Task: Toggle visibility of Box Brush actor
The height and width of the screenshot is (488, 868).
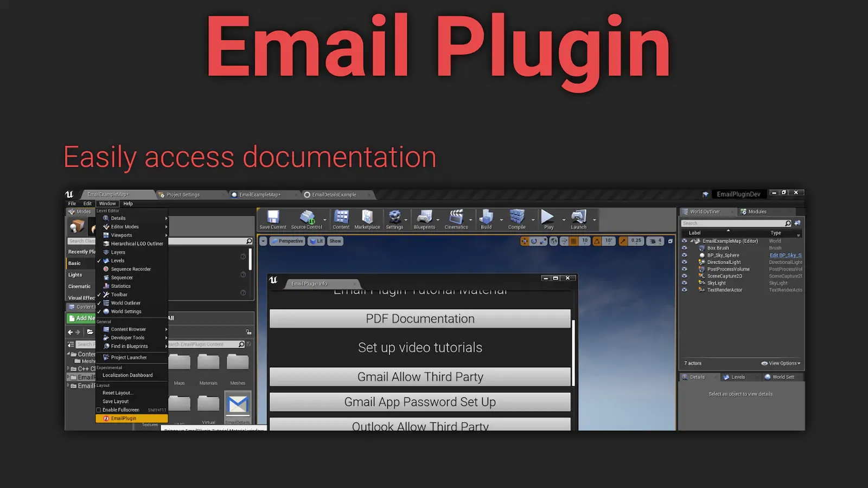Action: [684, 248]
